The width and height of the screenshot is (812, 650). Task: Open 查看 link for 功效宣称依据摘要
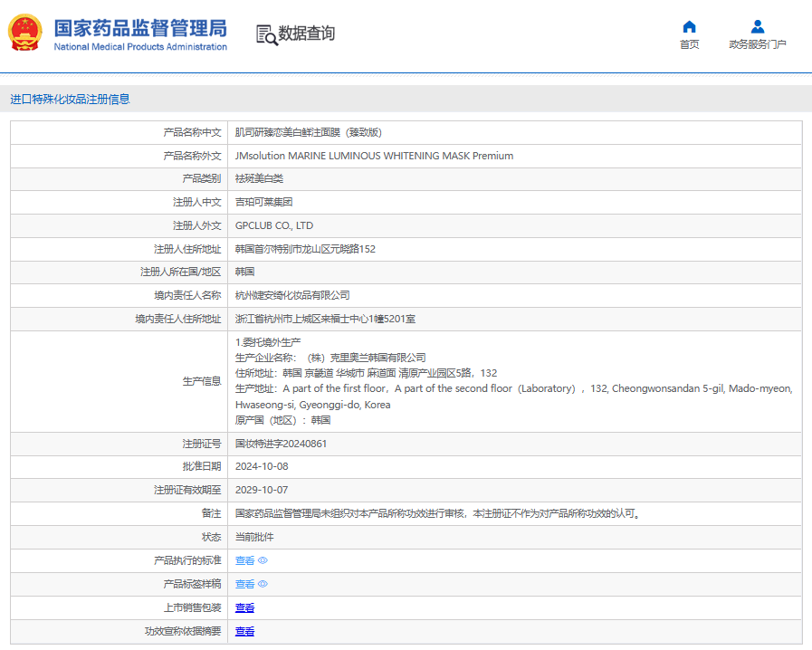pos(244,632)
